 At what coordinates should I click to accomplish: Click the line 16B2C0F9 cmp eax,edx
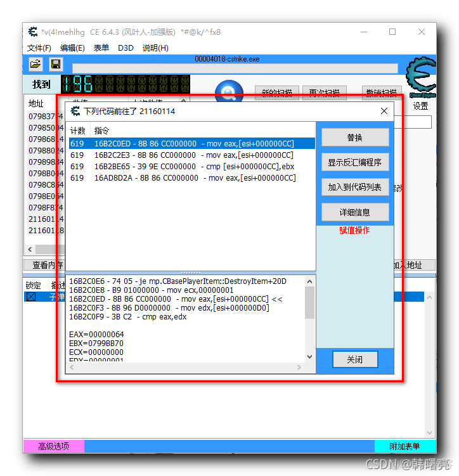(128, 317)
